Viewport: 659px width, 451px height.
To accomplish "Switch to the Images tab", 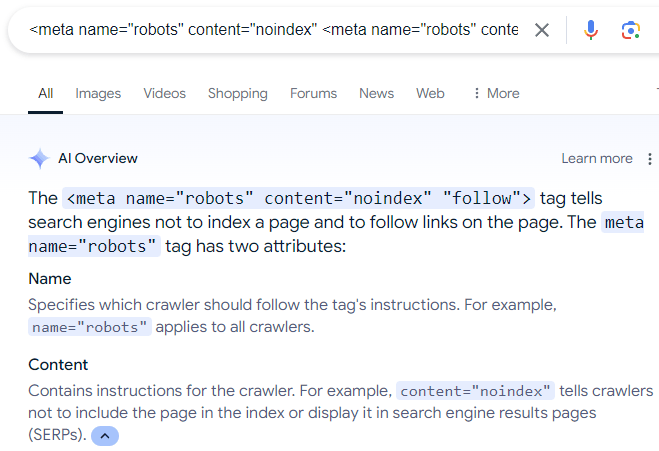I will [x=98, y=93].
